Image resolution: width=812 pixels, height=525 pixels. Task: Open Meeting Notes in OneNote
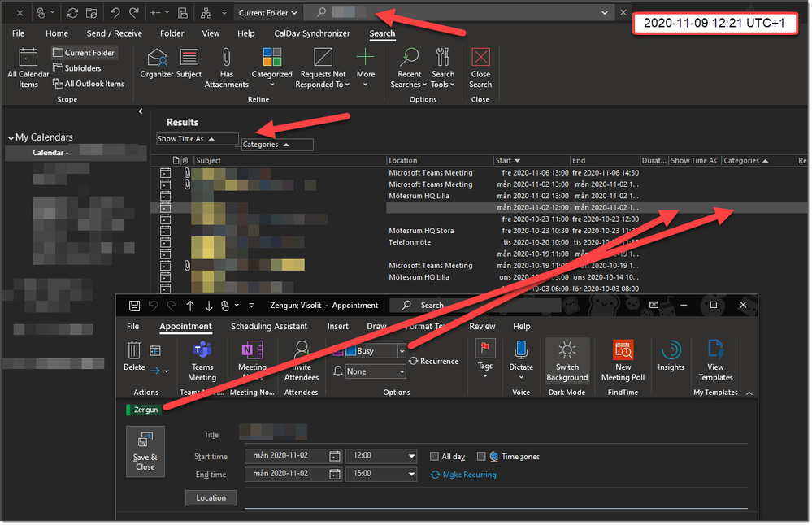coord(252,362)
